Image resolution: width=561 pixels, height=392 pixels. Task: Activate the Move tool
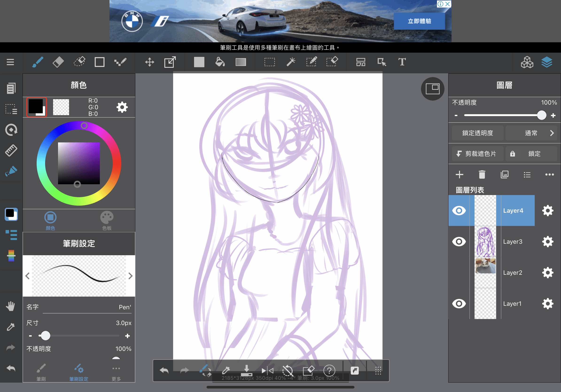[x=150, y=62]
